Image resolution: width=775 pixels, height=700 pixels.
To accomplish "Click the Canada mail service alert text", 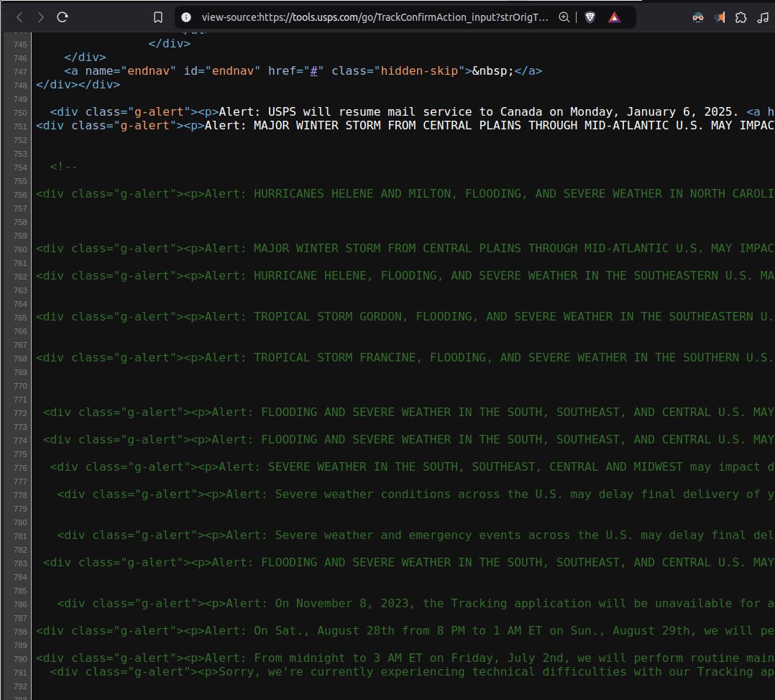I will pyautogui.click(x=479, y=112).
